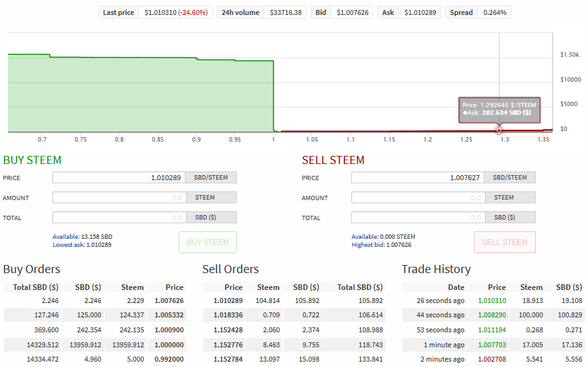The image size is (588, 366).
Task: Click the Lowest ask 1.010289 link
Action: click(82, 245)
